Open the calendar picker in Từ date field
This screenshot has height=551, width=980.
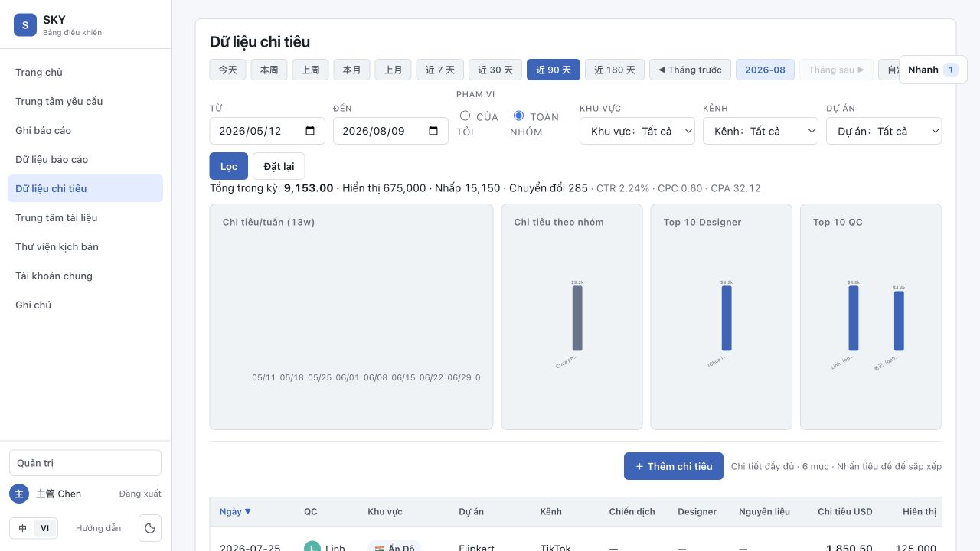tap(310, 131)
